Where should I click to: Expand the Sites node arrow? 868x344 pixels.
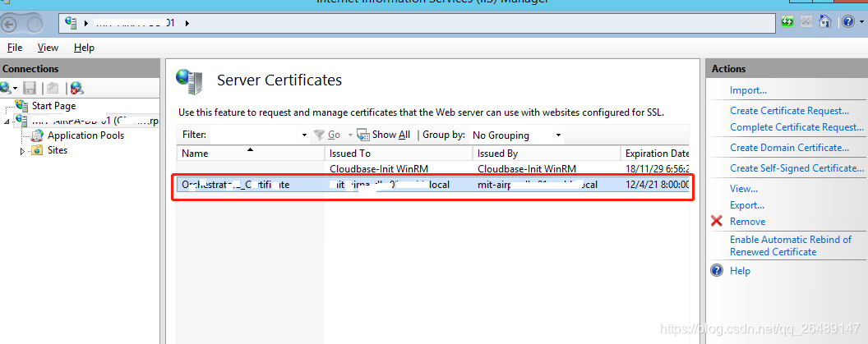click(x=23, y=150)
